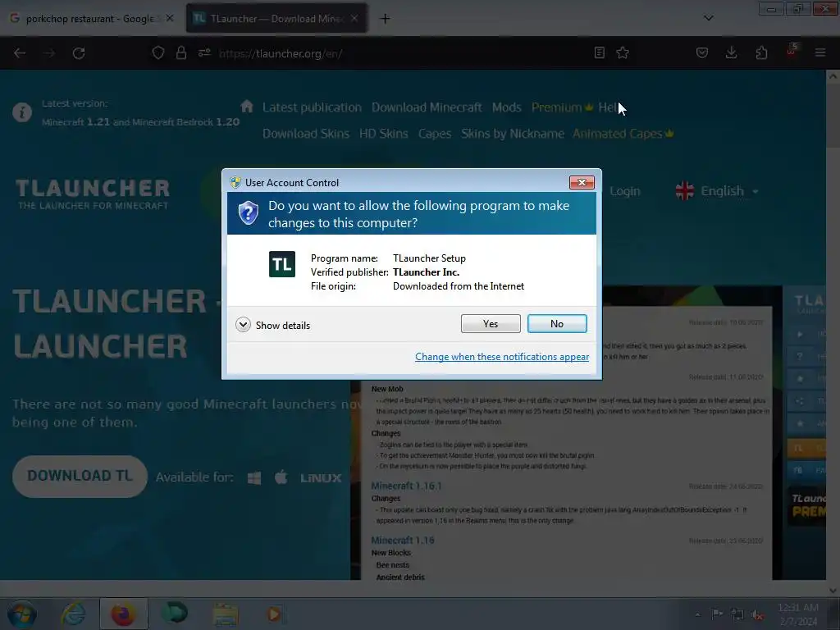
Task: Click No in User Account Control dialog
Action: coord(557,323)
